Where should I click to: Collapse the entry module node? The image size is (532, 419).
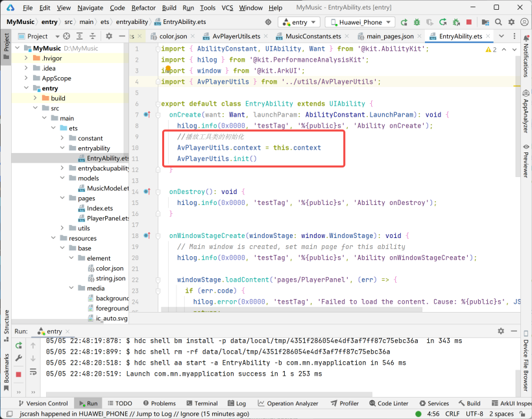coord(26,88)
